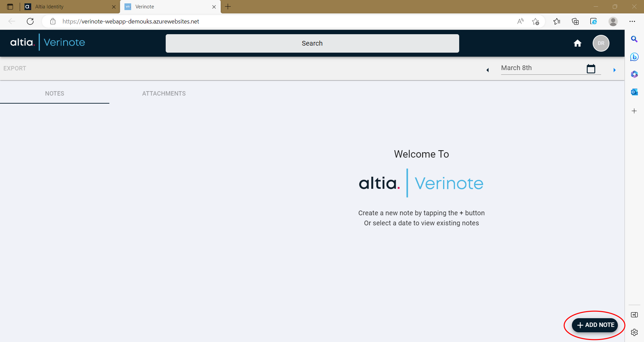Image resolution: width=644 pixels, height=342 pixels.
Task: Go to the Verinote home icon
Action: point(577,43)
